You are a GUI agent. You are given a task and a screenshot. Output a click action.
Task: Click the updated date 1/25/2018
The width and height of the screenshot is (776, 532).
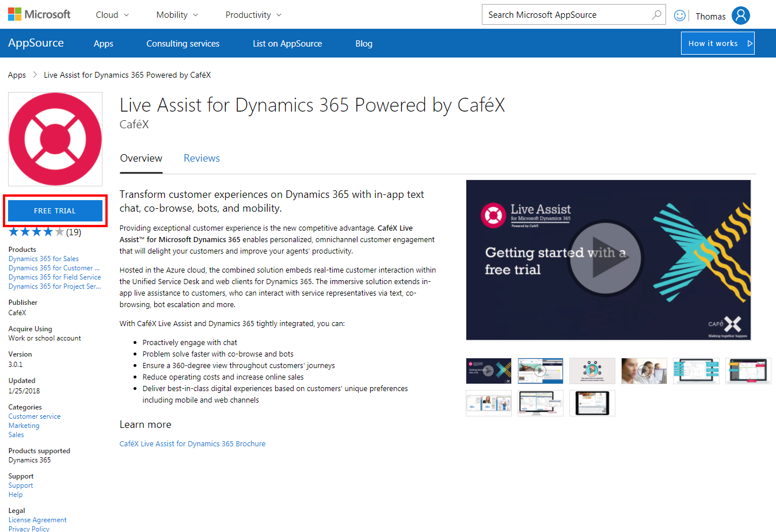(x=24, y=391)
